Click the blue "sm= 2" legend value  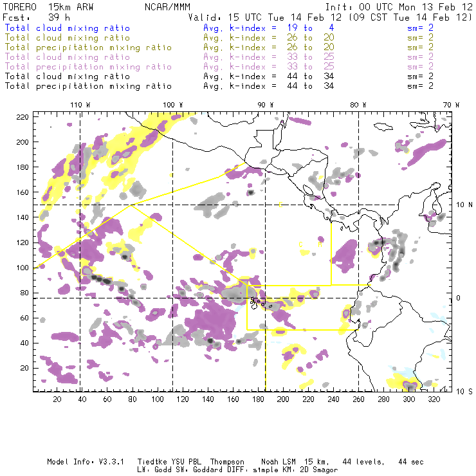[x=420, y=28]
